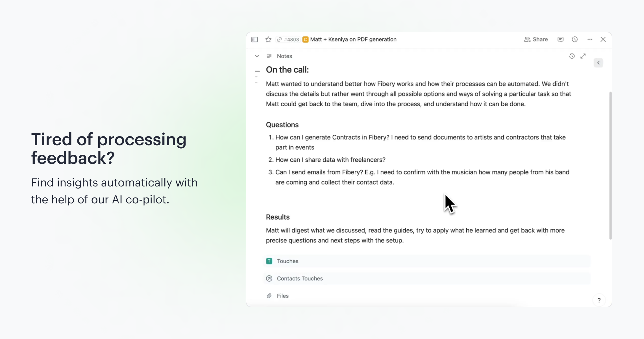Viewport: 644px width, 339px height.
Task: Star this entity as favorite
Action: [x=268, y=40]
